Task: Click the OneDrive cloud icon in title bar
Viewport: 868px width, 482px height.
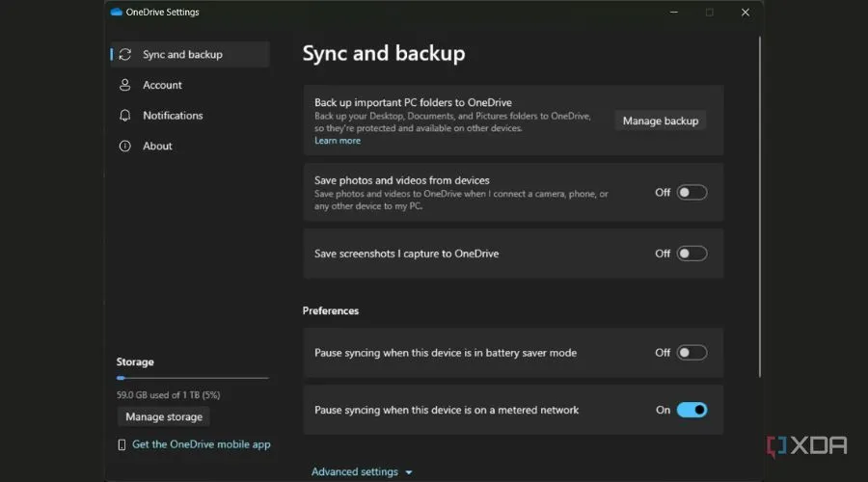Action: point(117,13)
